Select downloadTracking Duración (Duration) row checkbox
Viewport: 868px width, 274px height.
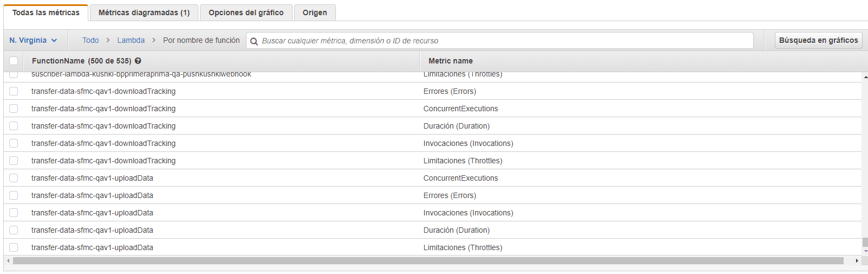point(14,126)
